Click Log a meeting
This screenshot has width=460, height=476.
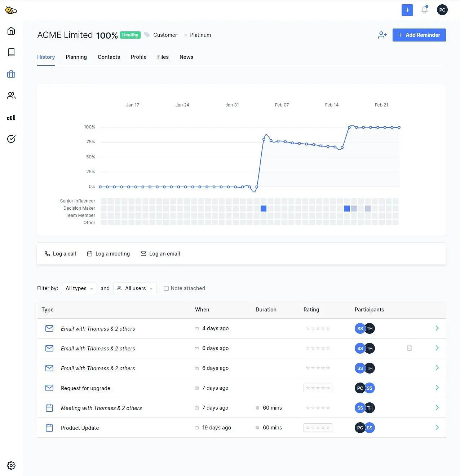tap(109, 254)
